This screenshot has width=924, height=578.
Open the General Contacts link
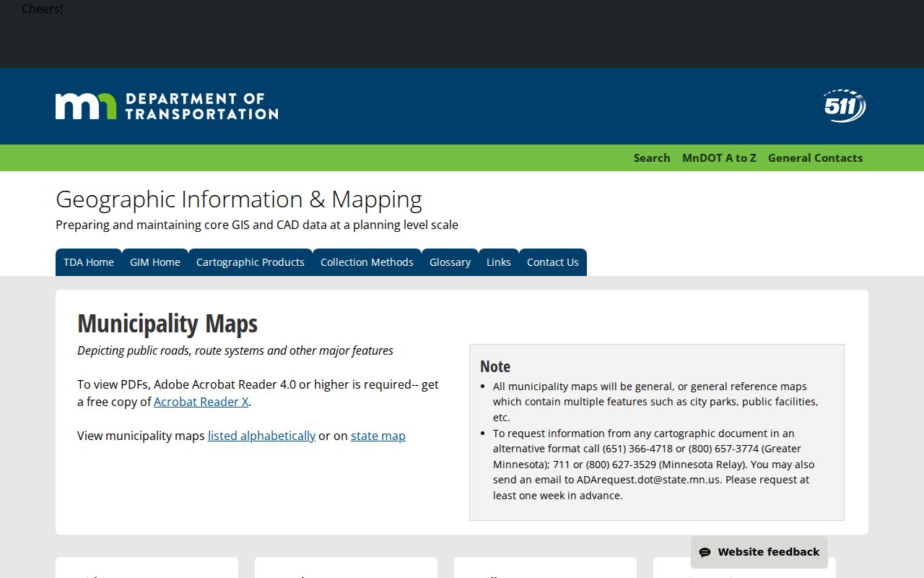pyautogui.click(x=815, y=158)
